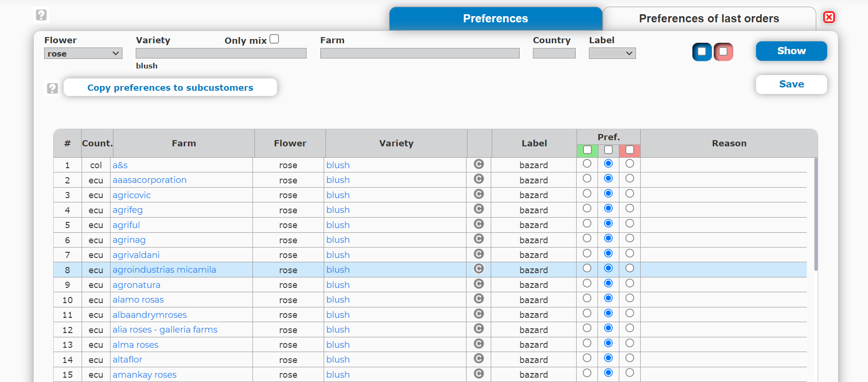Enable the Only mix checkbox
Screen dimensions: 868x382
point(274,39)
